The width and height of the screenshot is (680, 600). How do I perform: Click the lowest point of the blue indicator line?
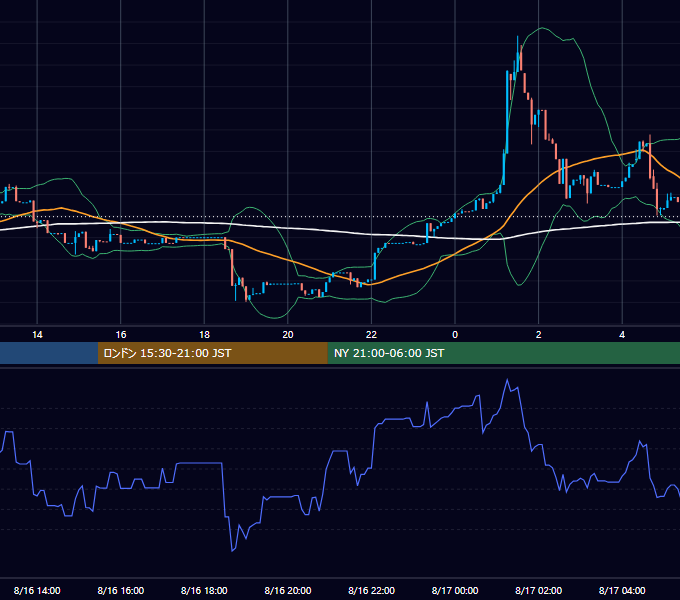[x=232, y=551]
